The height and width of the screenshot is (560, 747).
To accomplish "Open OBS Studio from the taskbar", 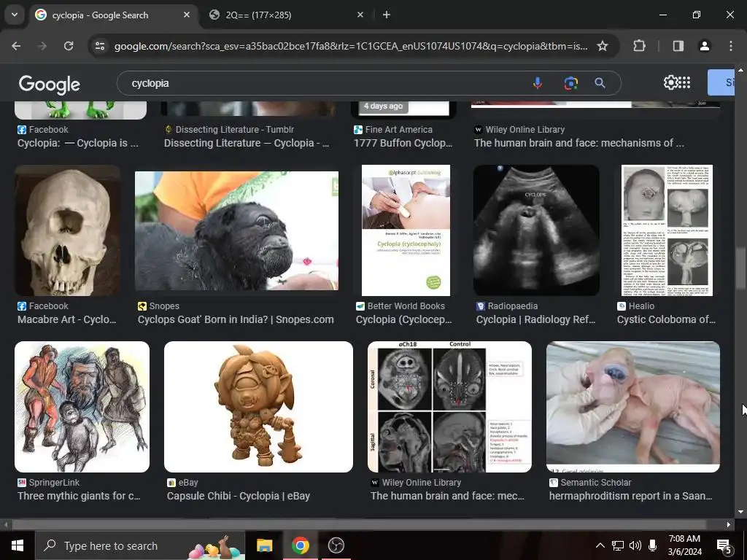I will coord(336,545).
